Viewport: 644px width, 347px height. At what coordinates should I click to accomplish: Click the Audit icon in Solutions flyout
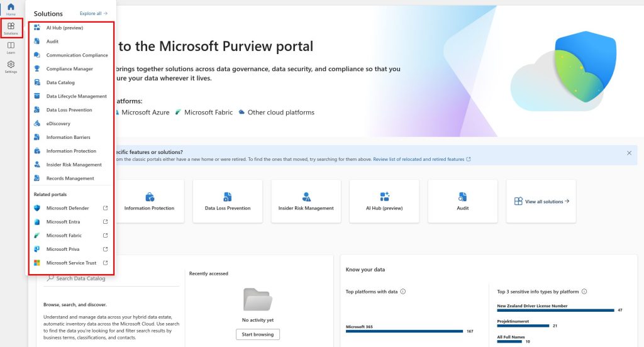[37, 41]
